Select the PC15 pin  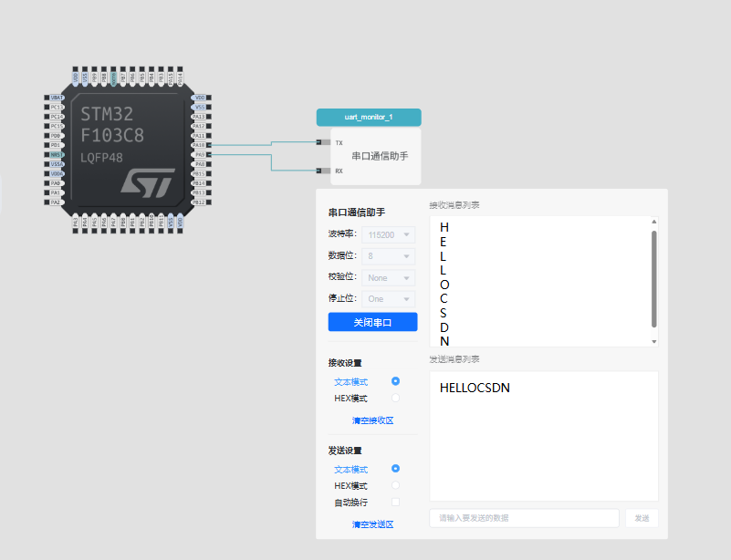coord(54,126)
